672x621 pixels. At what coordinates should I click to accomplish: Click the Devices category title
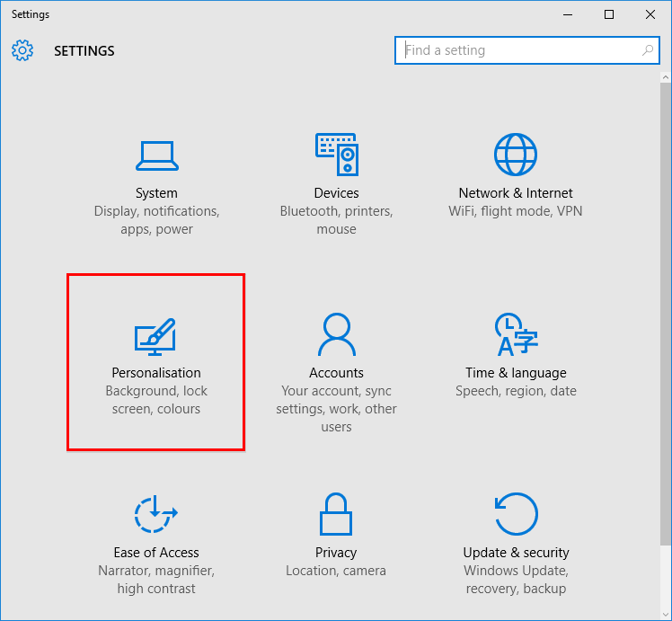(x=336, y=193)
